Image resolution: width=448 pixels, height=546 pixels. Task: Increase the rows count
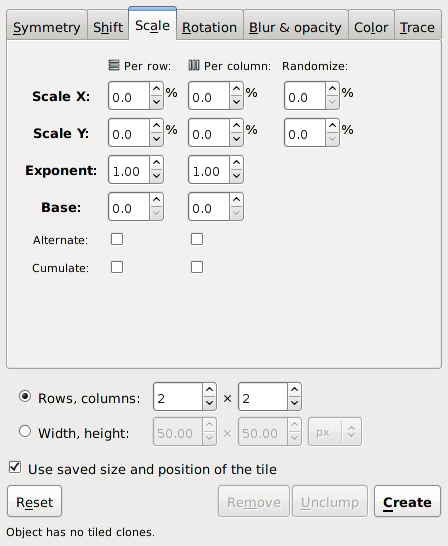click(x=210, y=390)
